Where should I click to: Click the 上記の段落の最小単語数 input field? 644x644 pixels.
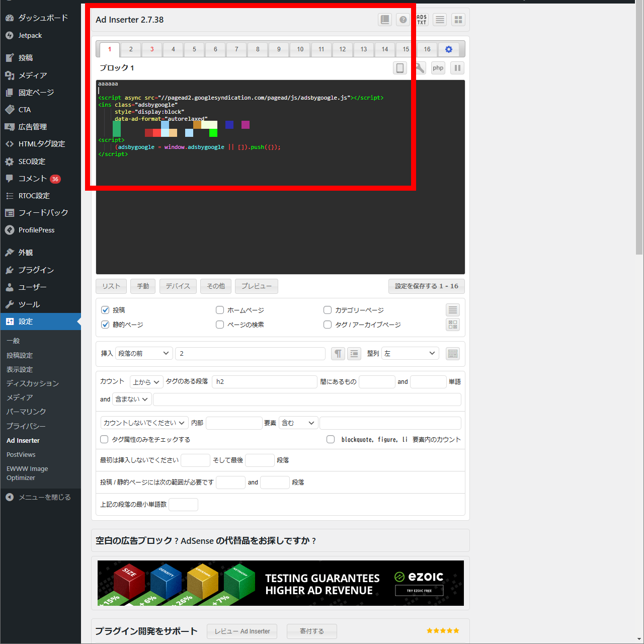(x=183, y=505)
